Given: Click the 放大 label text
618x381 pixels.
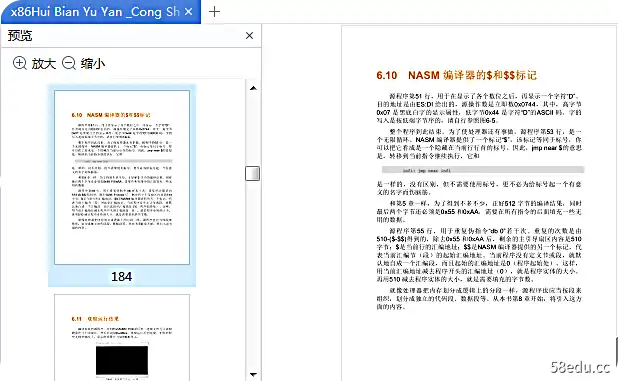Looking at the screenshot, I should [x=44, y=63].
